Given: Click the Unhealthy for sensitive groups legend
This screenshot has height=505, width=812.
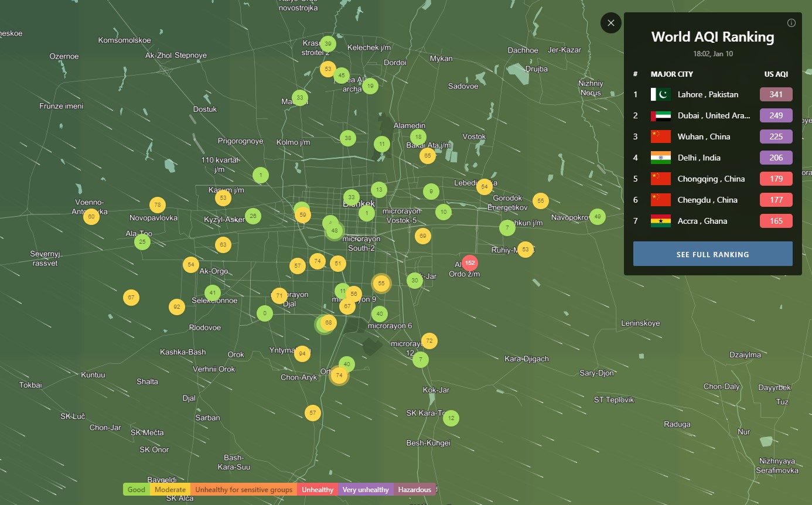Looking at the screenshot, I should [x=243, y=490].
